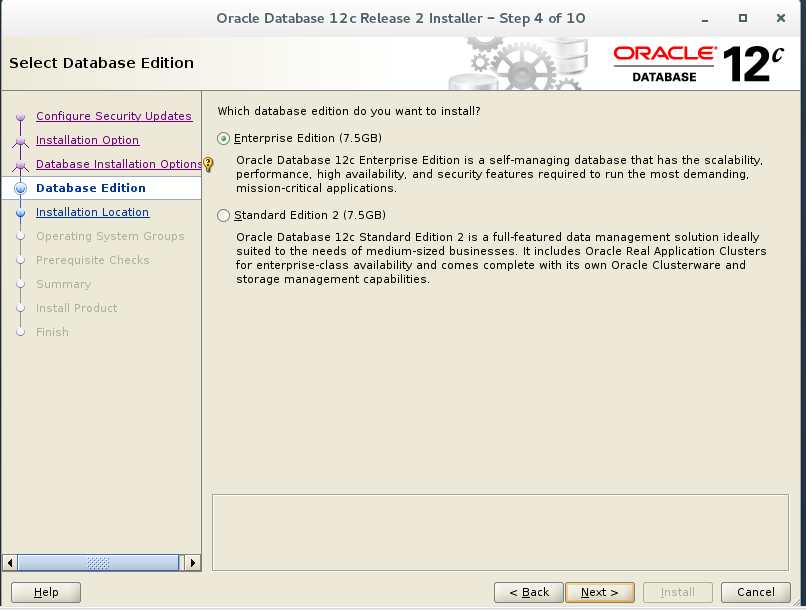Select Enterprise Edition radio button
806x610 pixels.
pyautogui.click(x=223, y=139)
